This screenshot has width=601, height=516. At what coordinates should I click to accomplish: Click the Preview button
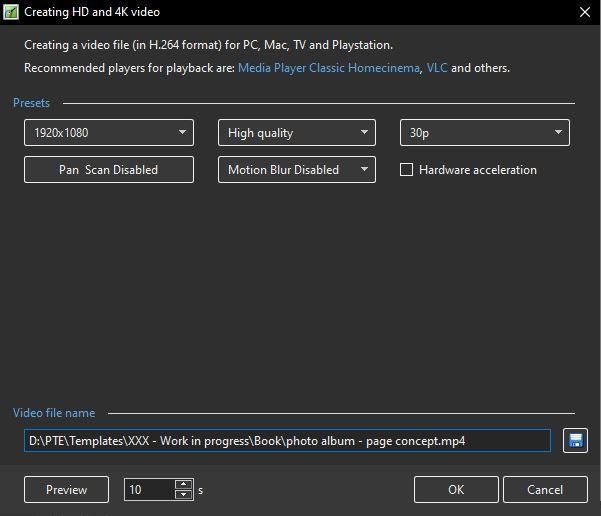[x=66, y=490]
